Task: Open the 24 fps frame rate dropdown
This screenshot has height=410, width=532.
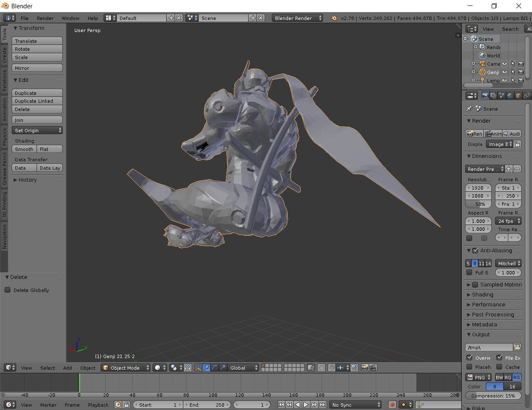Action: (x=508, y=221)
